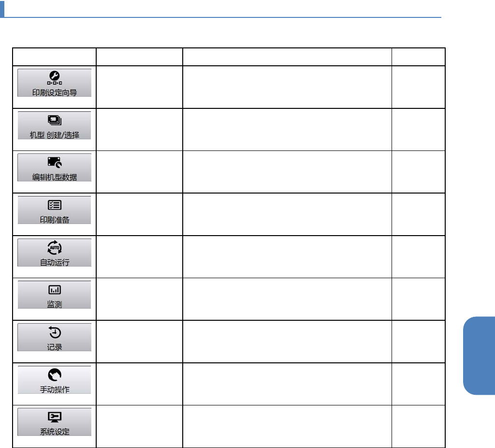This screenshot has height=448, width=495.
Task: Click the clock history icon for 记录
Action: point(55,332)
